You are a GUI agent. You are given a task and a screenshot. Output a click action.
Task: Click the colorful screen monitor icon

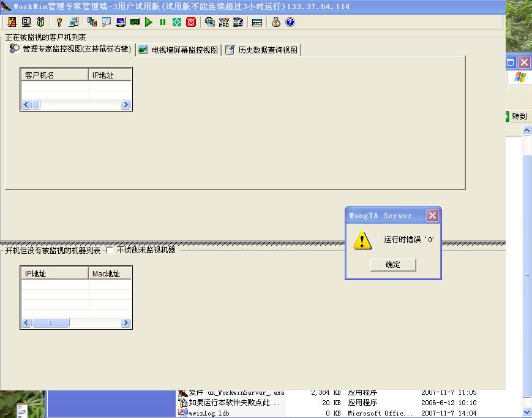tap(121, 23)
